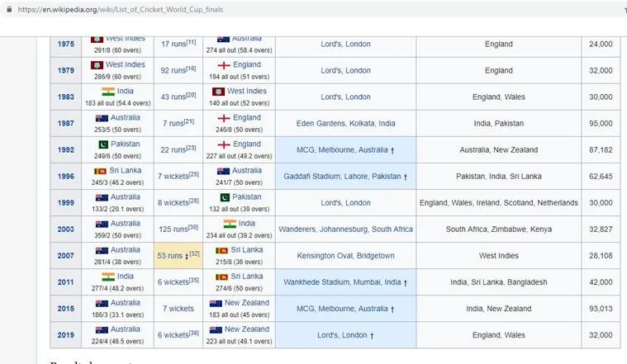Open the 2003 year link
The width and height of the screenshot is (627, 364).
click(65, 229)
